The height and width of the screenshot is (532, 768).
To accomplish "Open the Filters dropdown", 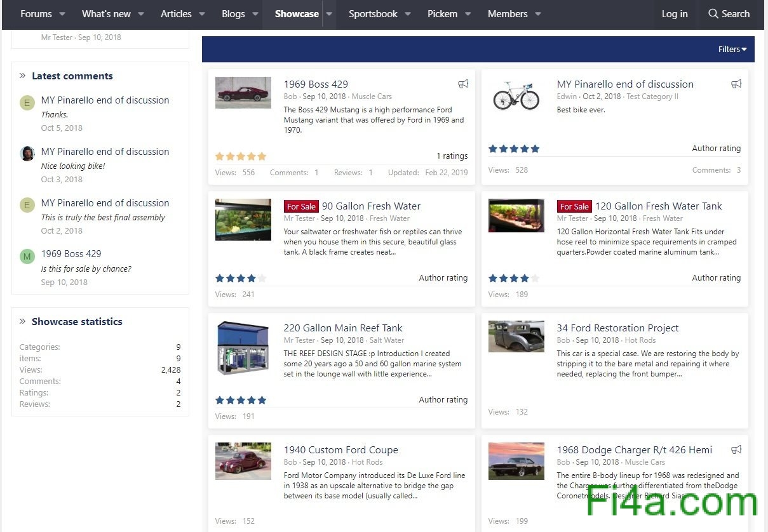I will coord(732,49).
